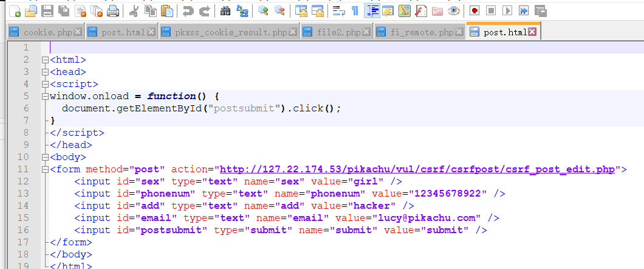Collapse the <form> fold on line 11
This screenshot has width=644, height=269.
pyautogui.click(x=45, y=169)
